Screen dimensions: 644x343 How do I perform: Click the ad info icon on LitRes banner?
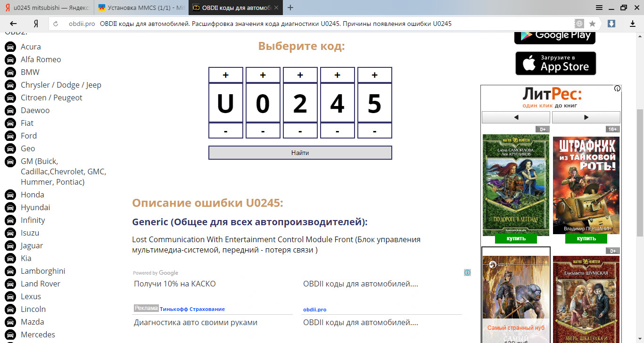617,89
